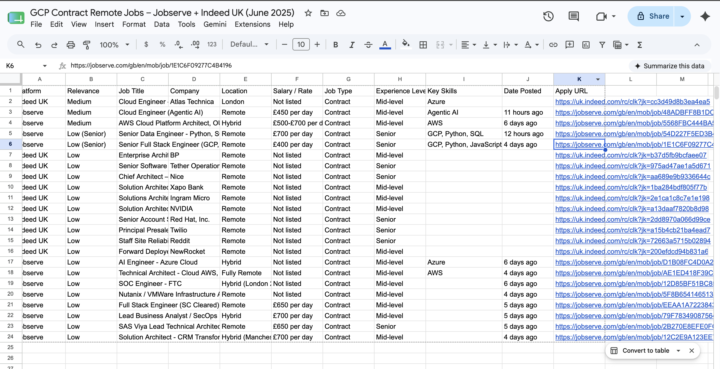
Task: Click the Share button
Action: pos(652,17)
